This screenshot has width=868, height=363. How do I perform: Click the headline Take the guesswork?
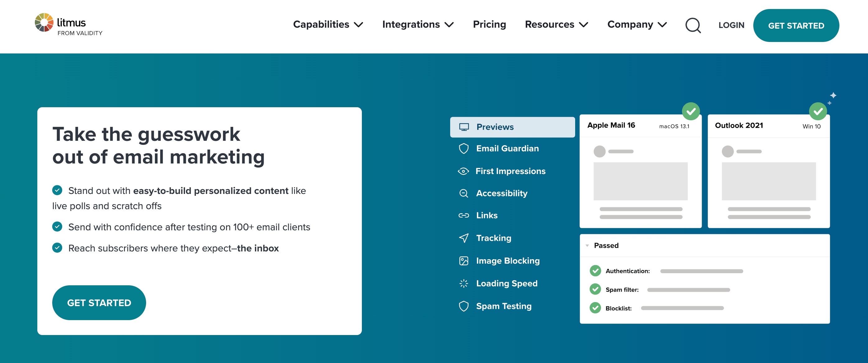point(146,135)
